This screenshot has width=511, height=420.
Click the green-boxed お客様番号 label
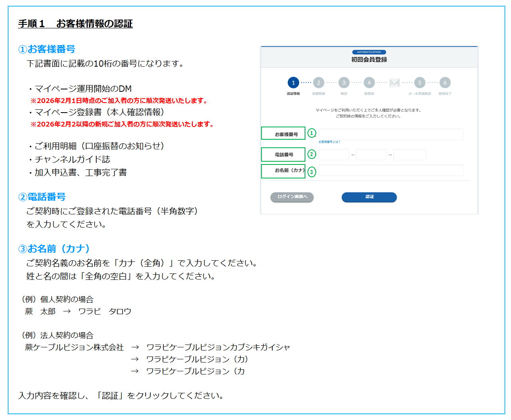coord(283,133)
